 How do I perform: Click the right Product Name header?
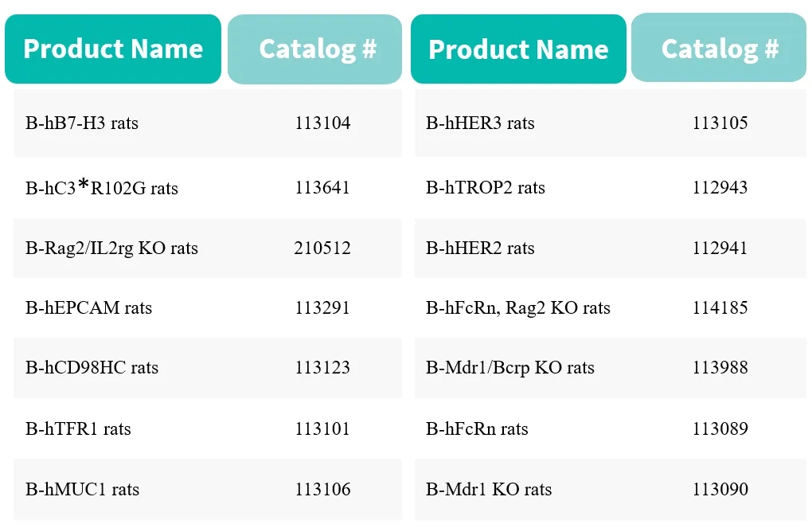(x=518, y=49)
